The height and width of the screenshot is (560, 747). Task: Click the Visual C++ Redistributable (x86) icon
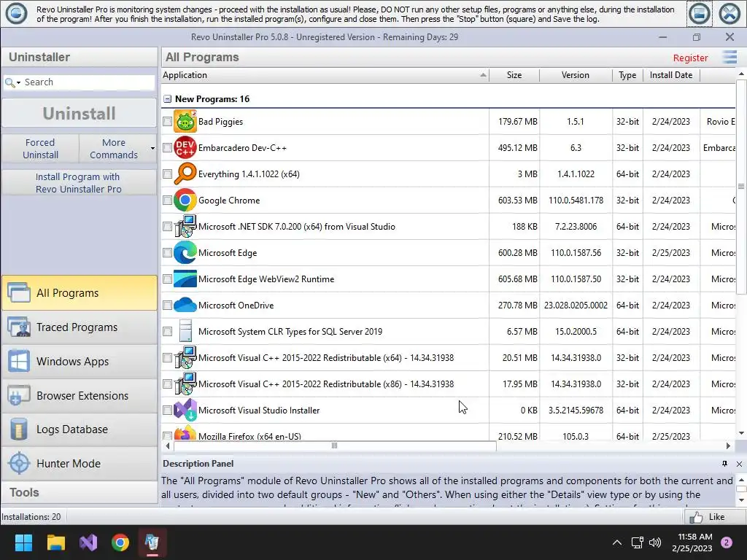(x=185, y=384)
